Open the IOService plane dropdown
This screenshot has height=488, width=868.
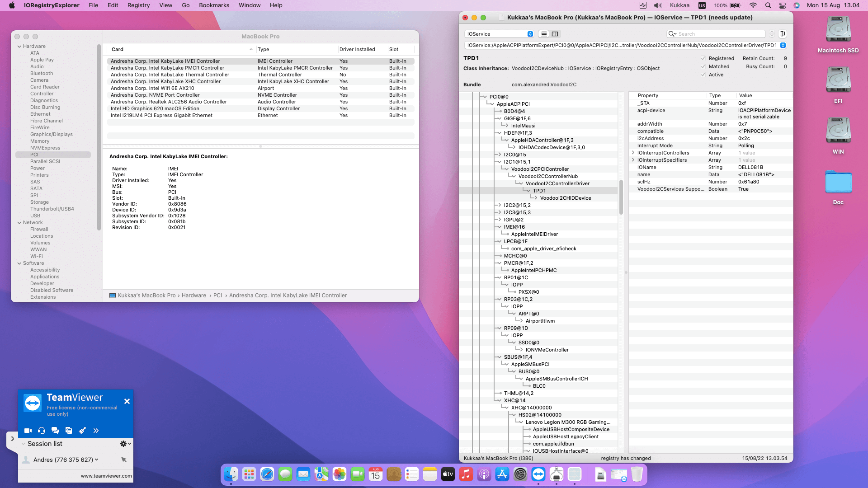point(499,34)
